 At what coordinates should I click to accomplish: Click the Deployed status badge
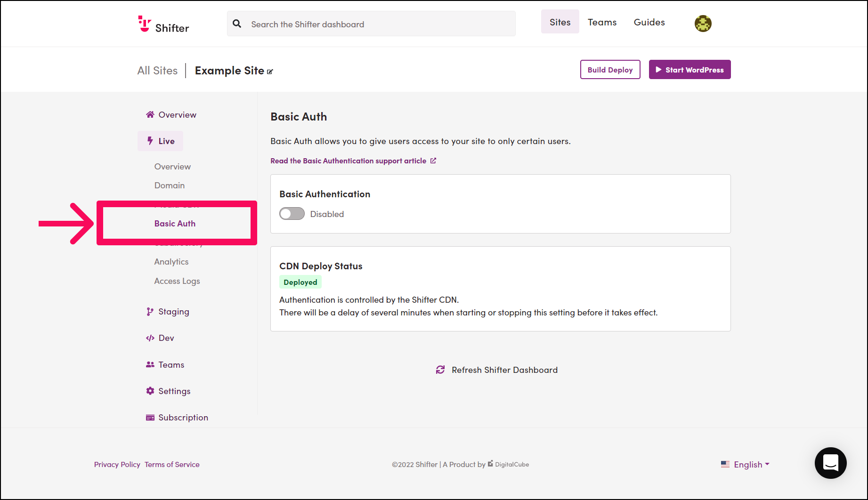pos(300,282)
